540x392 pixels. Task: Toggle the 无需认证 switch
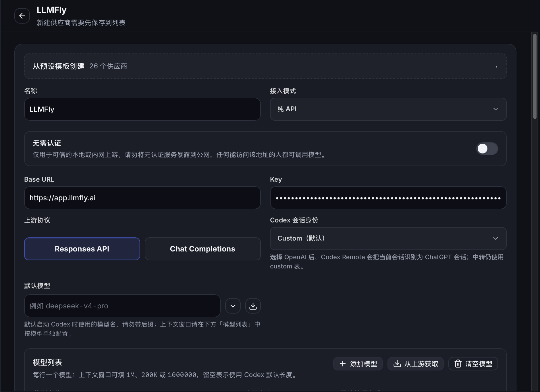click(487, 149)
